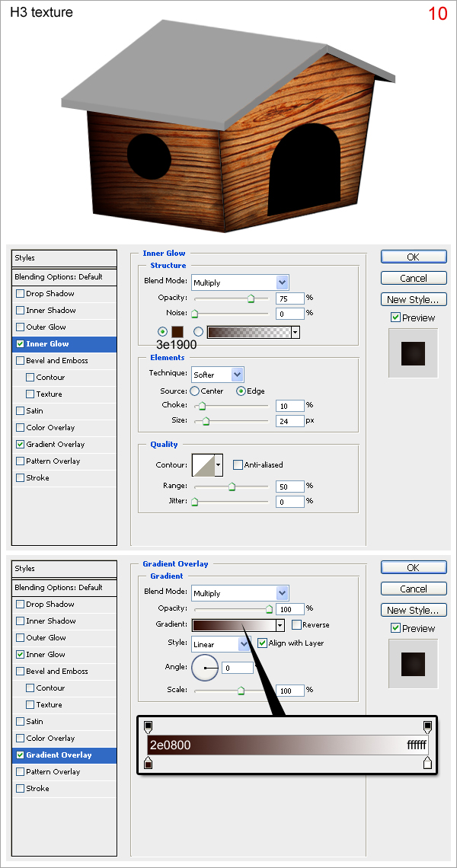Uncheck Inner Glow in upper styles list

[21, 343]
